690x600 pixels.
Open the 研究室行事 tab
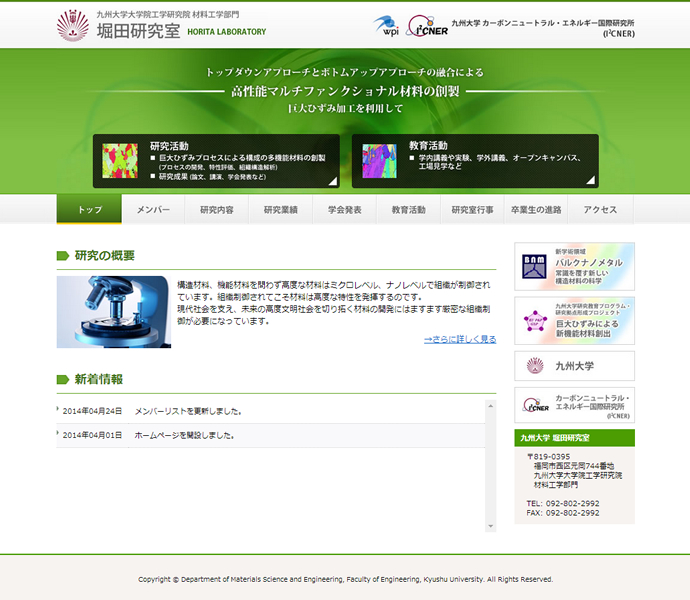coord(472,210)
